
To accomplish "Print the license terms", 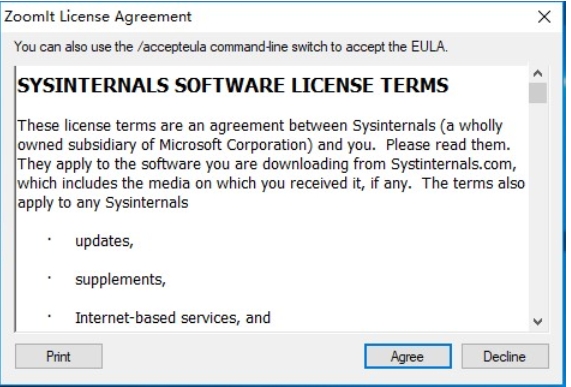I will pos(59,356).
